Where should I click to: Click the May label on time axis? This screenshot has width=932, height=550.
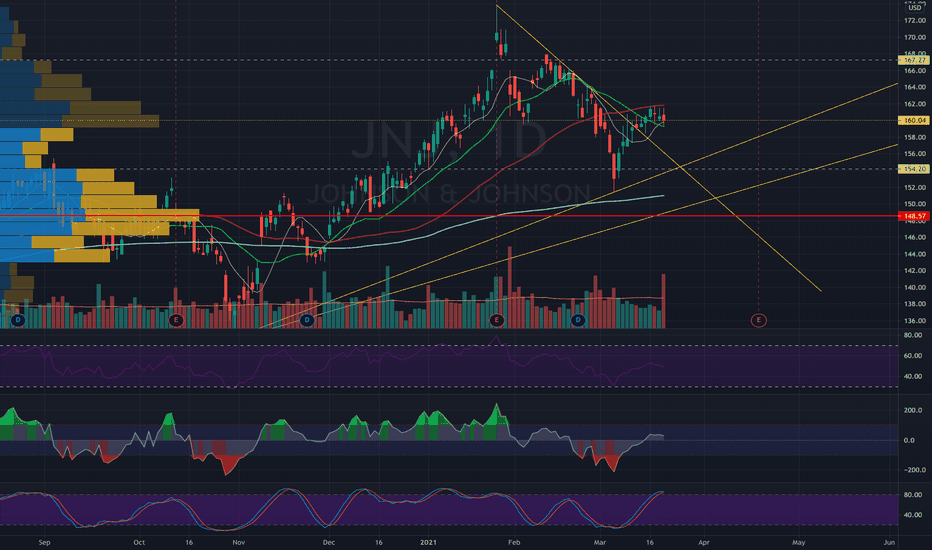click(x=799, y=542)
